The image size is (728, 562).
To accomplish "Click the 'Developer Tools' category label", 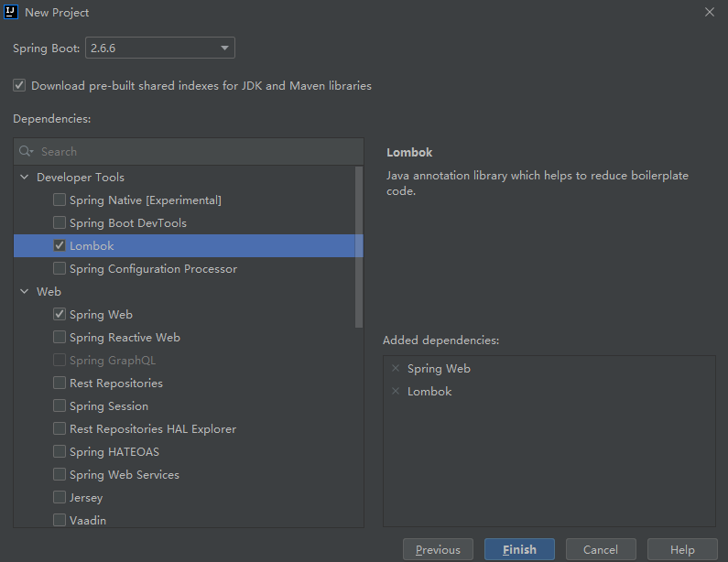I will 81,178.
